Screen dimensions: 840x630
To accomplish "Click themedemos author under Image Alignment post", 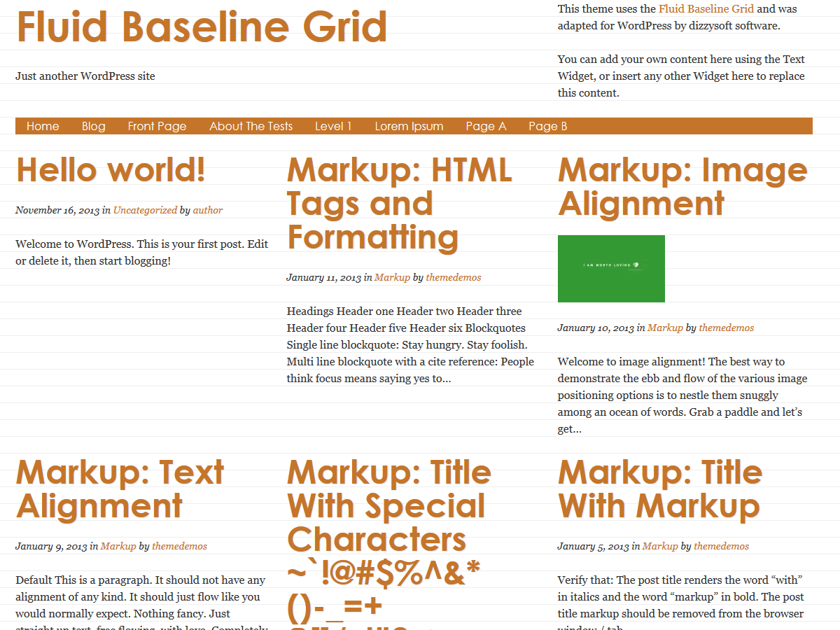I will [726, 328].
